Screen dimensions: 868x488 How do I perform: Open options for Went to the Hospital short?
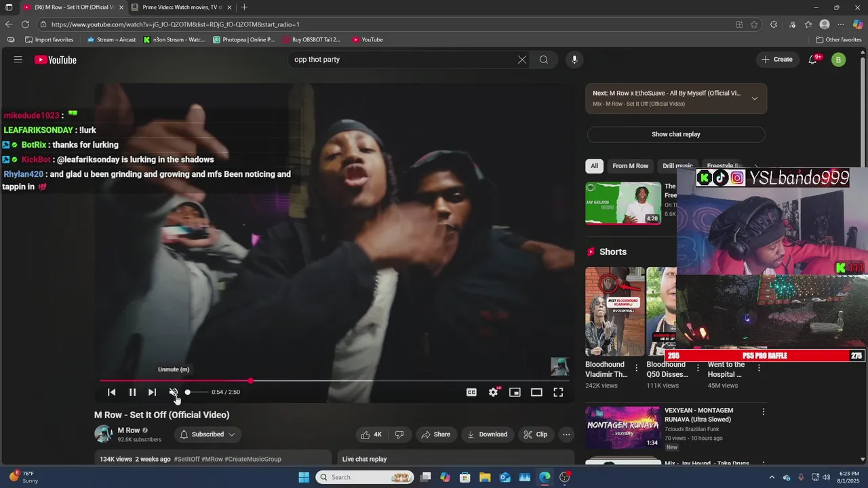pos(759,368)
